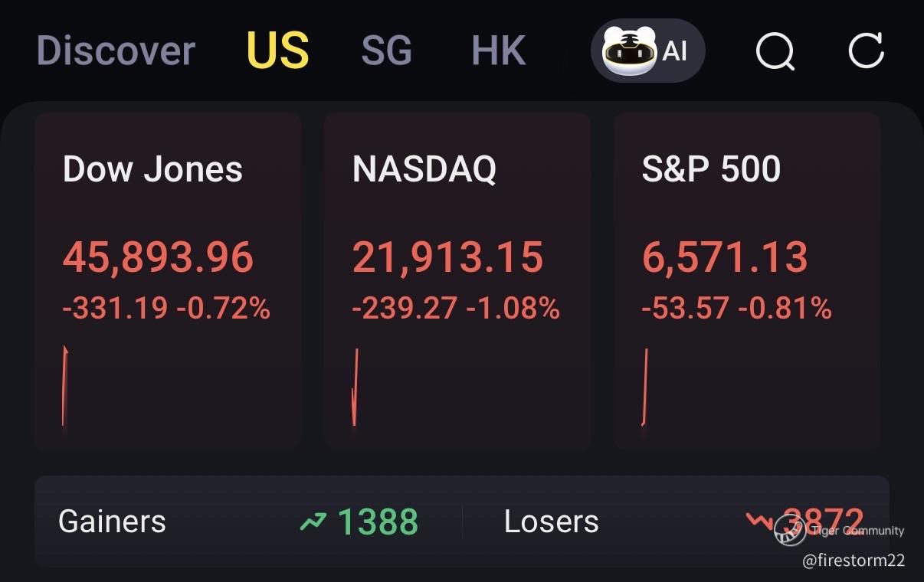The height and width of the screenshot is (582, 924).
Task: Tap the Dow Jones mini chart
Action: click(x=65, y=387)
